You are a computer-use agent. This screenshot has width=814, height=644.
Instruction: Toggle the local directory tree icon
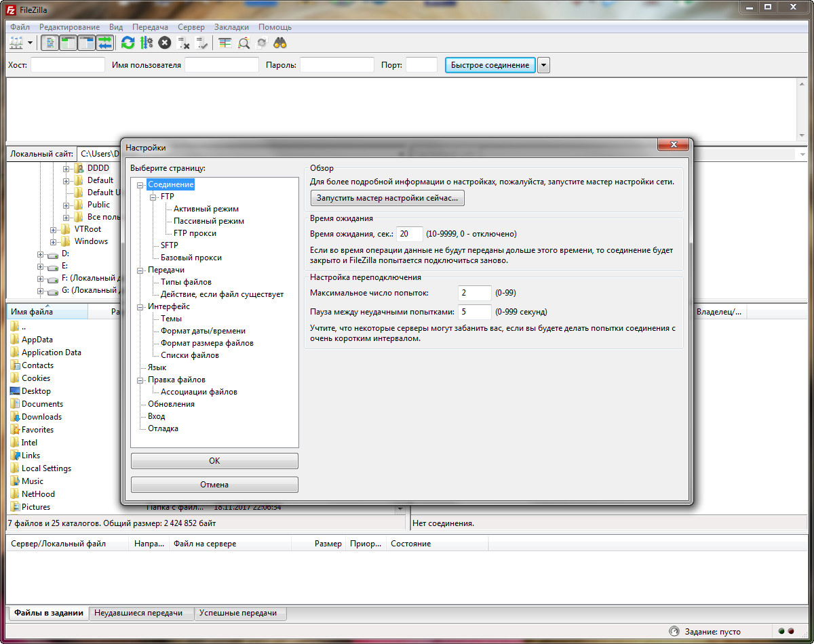[69, 43]
